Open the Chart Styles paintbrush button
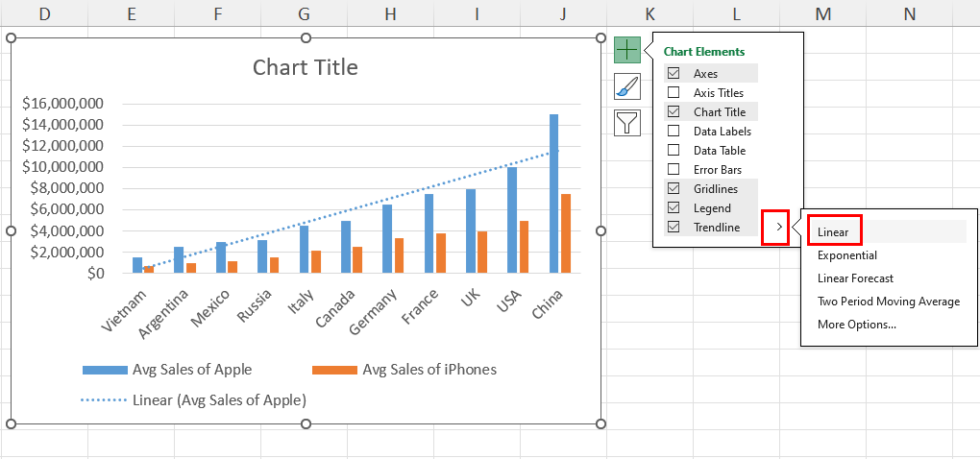980x459 pixels. coord(627,86)
